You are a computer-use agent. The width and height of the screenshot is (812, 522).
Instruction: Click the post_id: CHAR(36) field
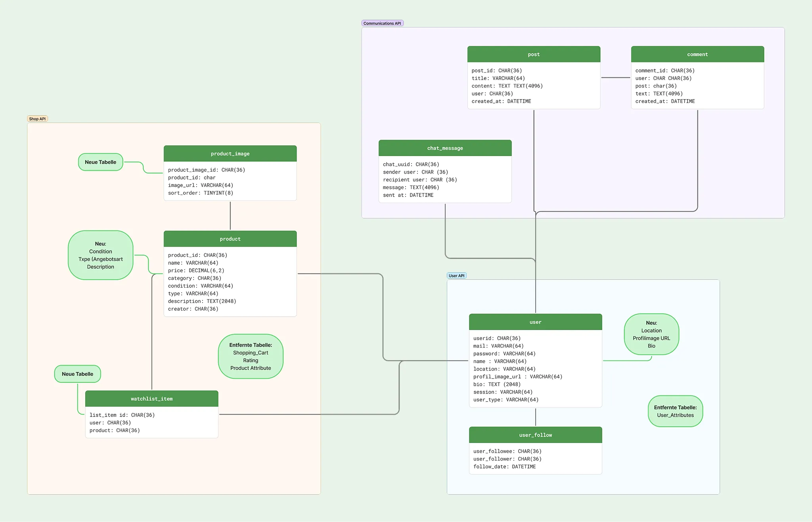point(497,71)
